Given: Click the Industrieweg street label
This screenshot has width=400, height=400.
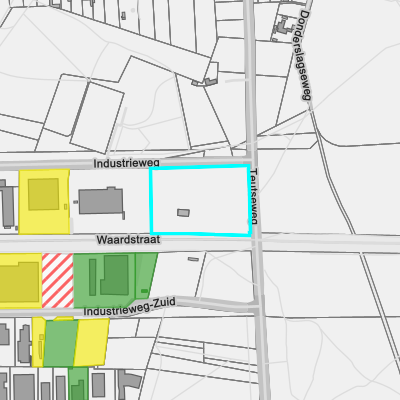Looking at the screenshot, I should tap(126, 163).
